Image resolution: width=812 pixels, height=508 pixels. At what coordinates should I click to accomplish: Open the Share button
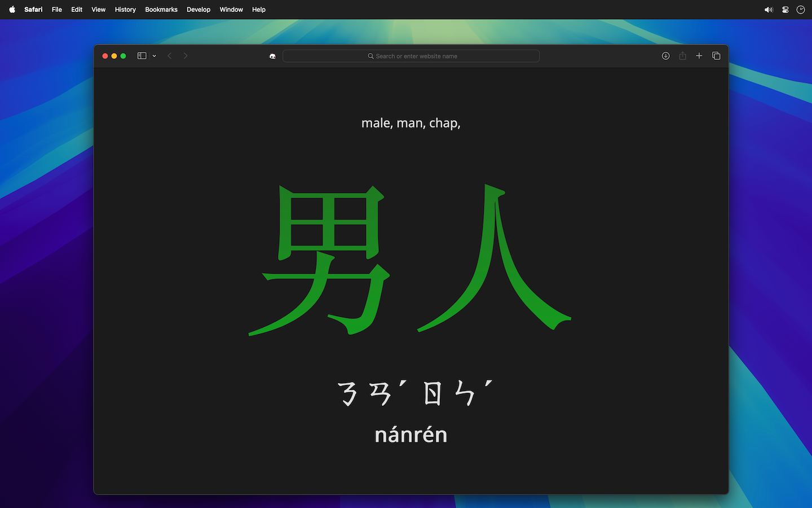682,56
